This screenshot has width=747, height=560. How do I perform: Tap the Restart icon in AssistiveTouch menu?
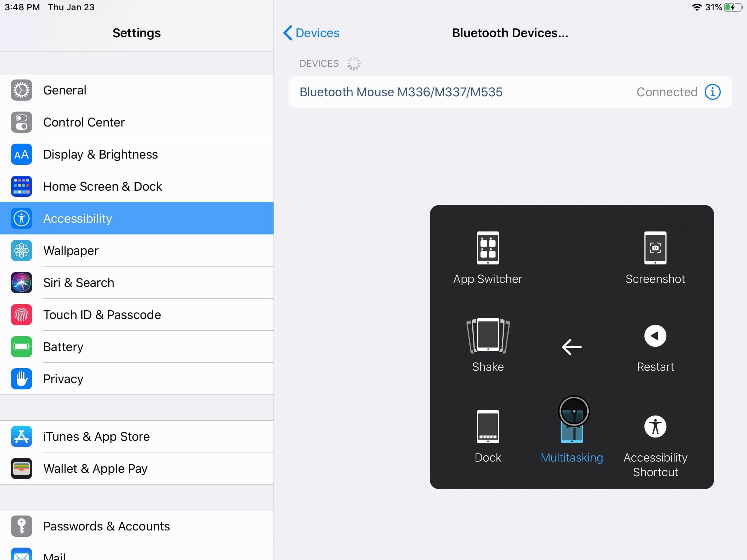pyautogui.click(x=655, y=336)
